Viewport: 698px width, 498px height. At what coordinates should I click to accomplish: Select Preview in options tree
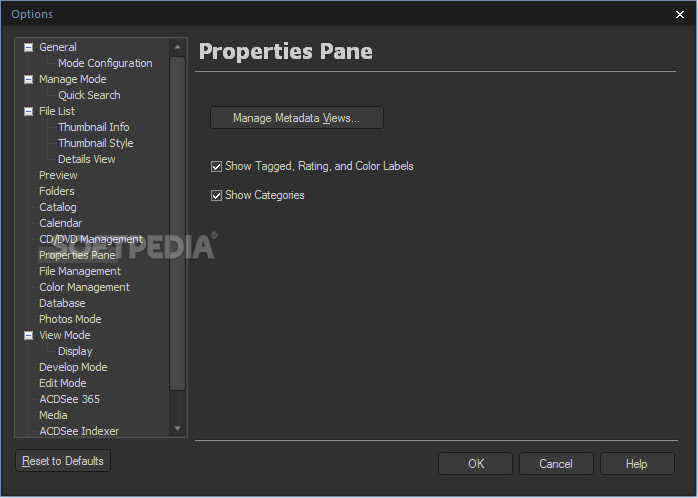coord(58,175)
